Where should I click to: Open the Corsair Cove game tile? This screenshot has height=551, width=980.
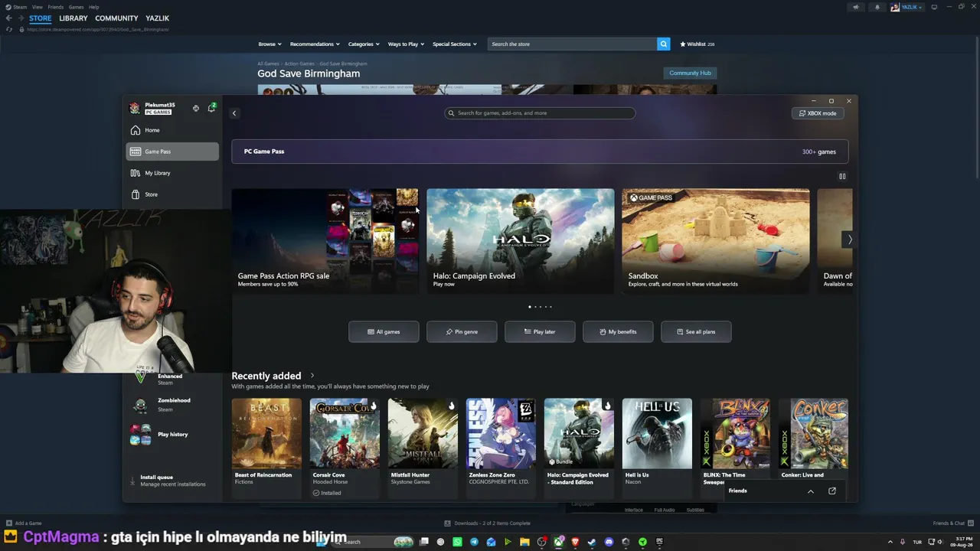[345, 447]
